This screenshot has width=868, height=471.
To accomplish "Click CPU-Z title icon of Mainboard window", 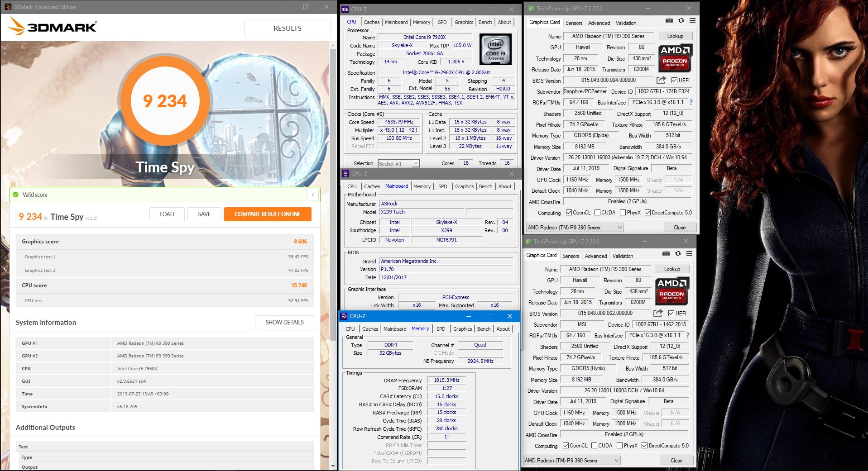I will tap(345, 174).
